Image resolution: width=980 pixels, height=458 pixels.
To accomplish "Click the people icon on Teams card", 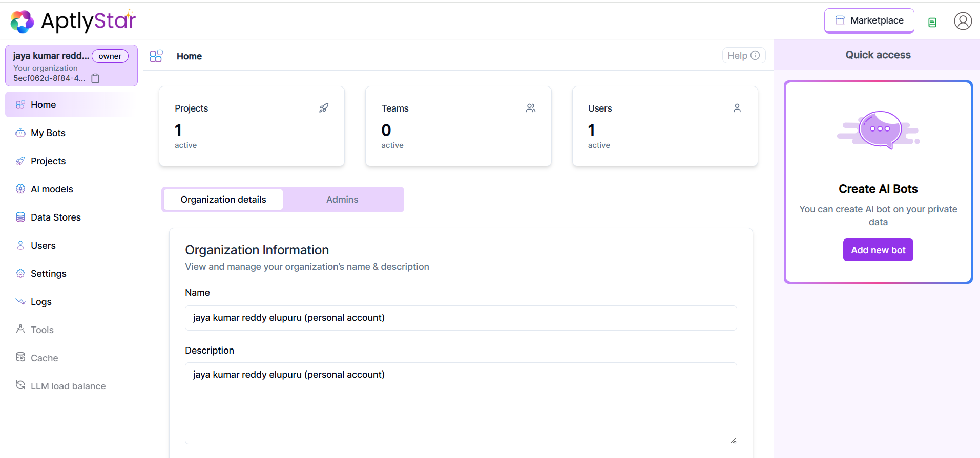I will coord(531,108).
